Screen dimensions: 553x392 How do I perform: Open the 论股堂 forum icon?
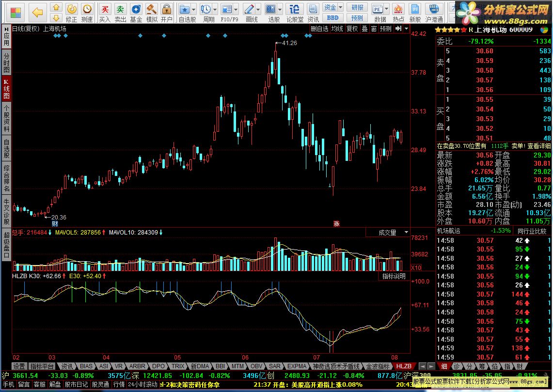[x=295, y=13]
